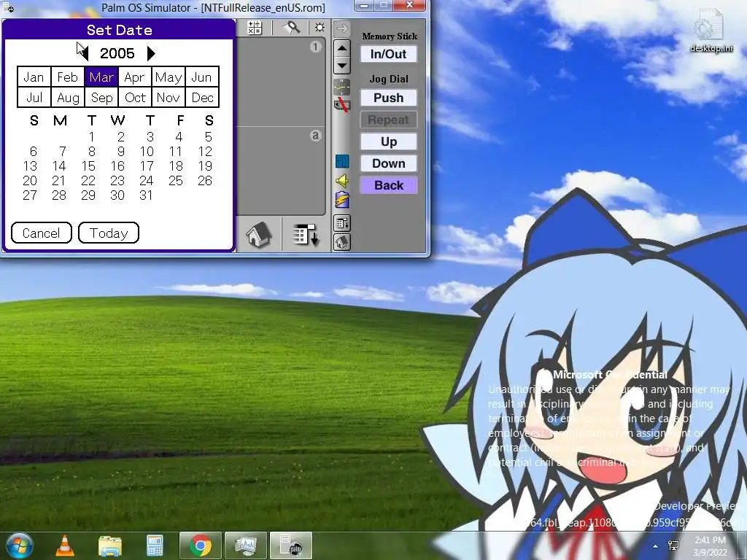The width and height of the screenshot is (747, 560).
Task: Open the calculator silkscreen icon
Action: click(255, 28)
